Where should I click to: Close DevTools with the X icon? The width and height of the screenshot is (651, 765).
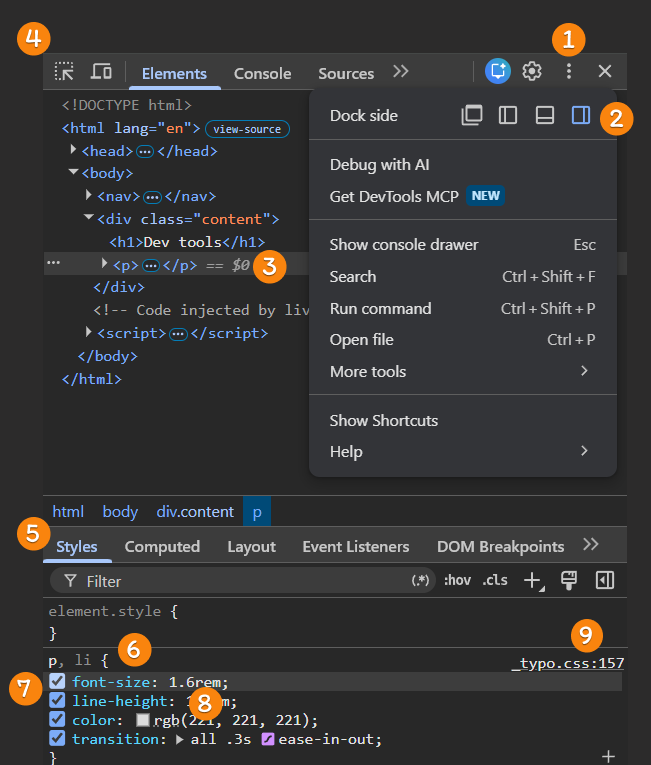[x=605, y=71]
